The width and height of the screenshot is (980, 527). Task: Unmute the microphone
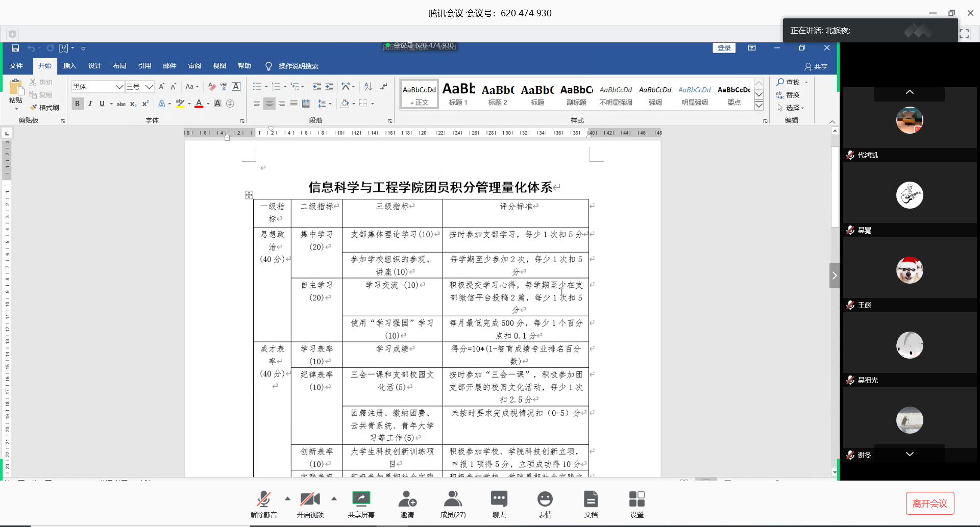pos(263,499)
